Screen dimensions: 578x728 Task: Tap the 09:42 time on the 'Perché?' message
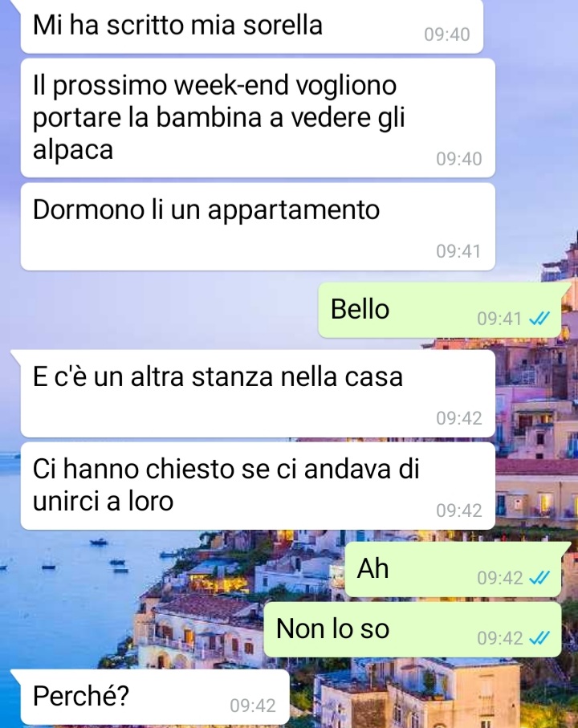click(253, 706)
